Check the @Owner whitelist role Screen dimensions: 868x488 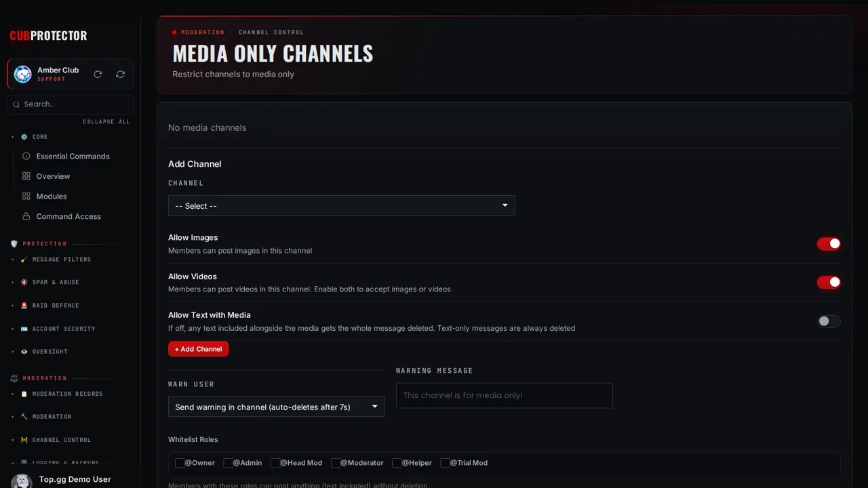(x=180, y=463)
